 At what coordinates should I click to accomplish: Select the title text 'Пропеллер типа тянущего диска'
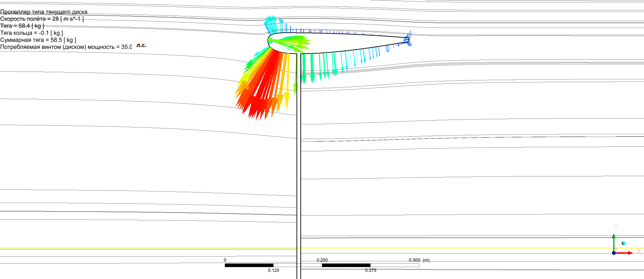(x=44, y=12)
